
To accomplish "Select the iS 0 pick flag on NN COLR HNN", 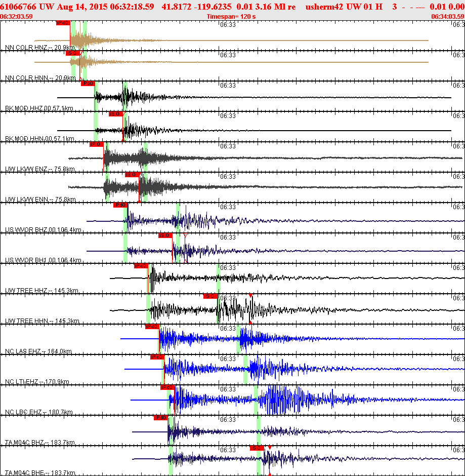I will pyautogui.click(x=73, y=53).
